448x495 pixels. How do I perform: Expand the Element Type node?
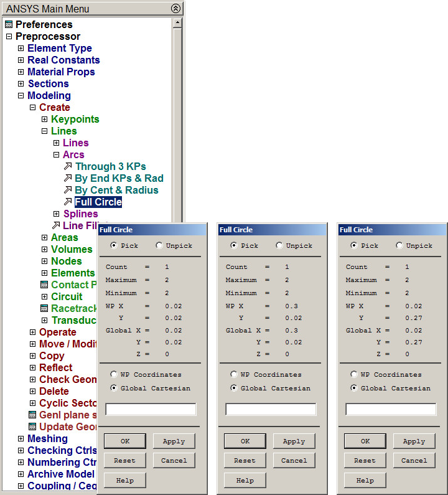tap(21, 49)
